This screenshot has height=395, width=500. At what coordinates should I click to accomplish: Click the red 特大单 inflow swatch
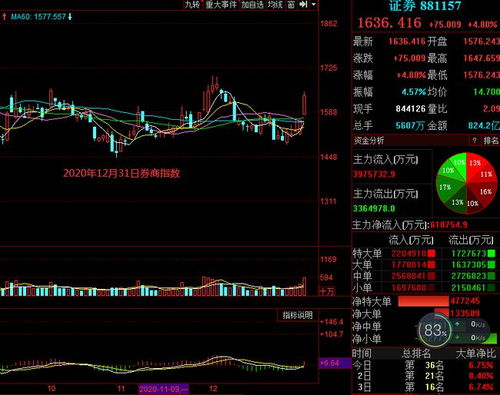pos(431,254)
